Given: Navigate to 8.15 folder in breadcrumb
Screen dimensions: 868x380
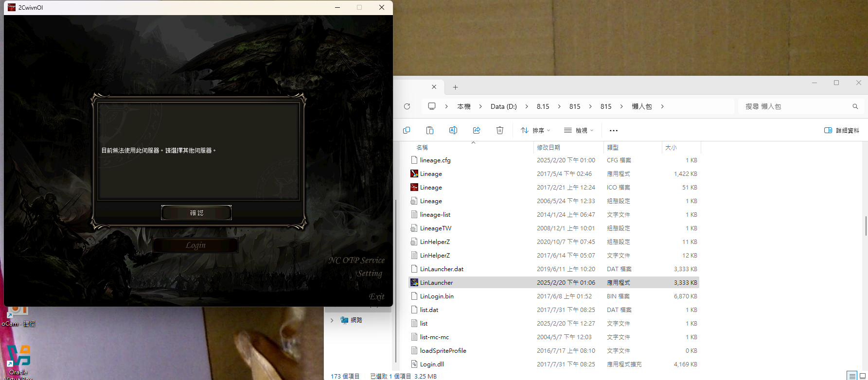Looking at the screenshot, I should [543, 106].
